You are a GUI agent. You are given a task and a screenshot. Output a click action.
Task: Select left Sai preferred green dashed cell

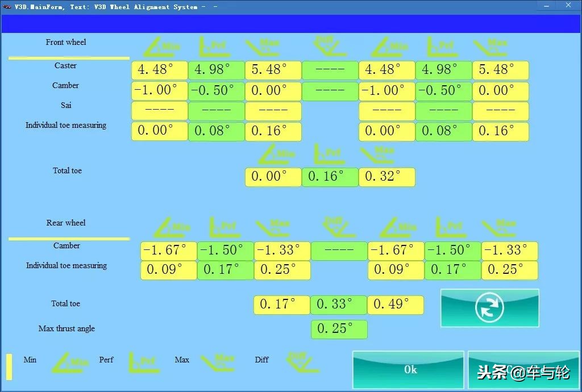[x=217, y=111]
